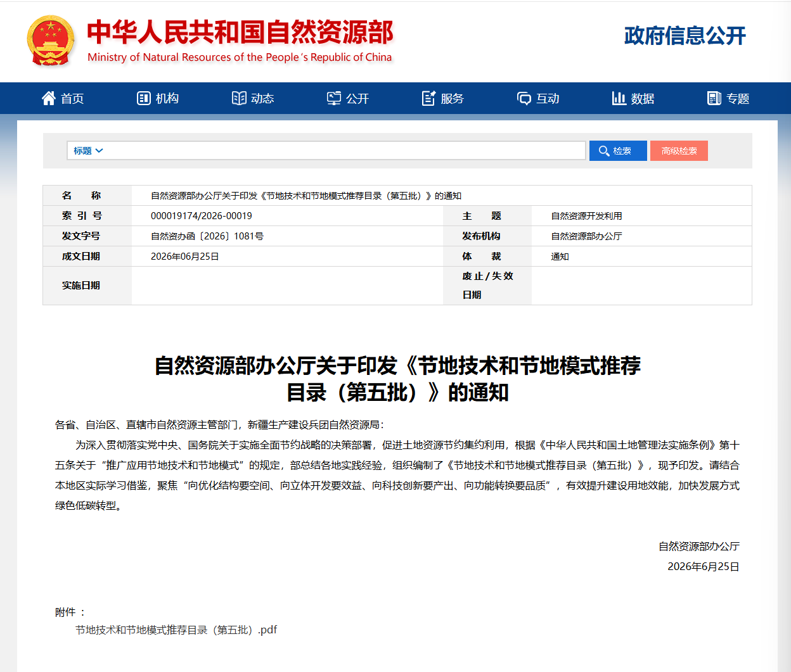Image resolution: width=791 pixels, height=672 pixels.
Task: Click the edit-document icon beside 服务
Action: point(429,98)
